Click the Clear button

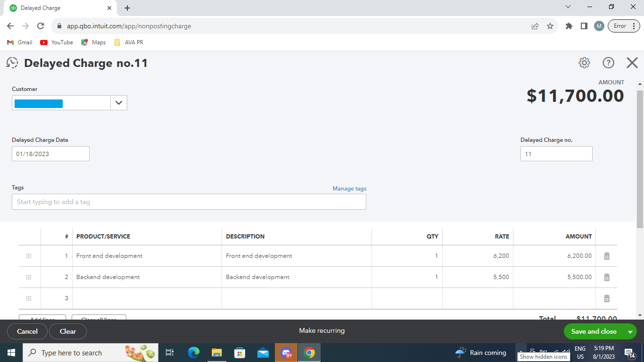pyautogui.click(x=68, y=331)
